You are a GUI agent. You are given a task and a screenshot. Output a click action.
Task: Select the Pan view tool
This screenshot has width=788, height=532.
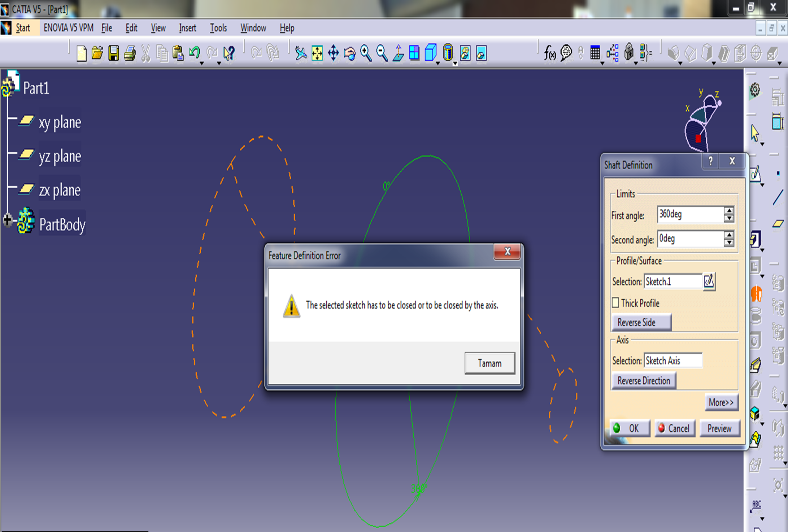pos(333,53)
